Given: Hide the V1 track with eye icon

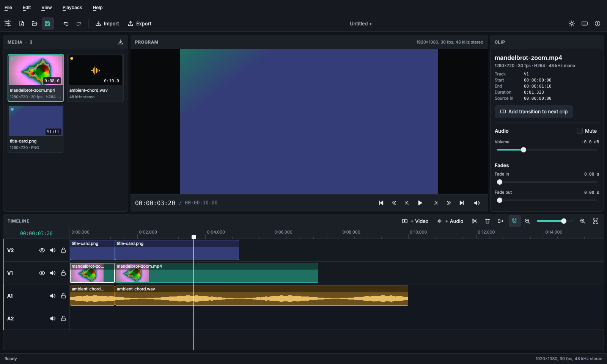Looking at the screenshot, I should tap(42, 273).
